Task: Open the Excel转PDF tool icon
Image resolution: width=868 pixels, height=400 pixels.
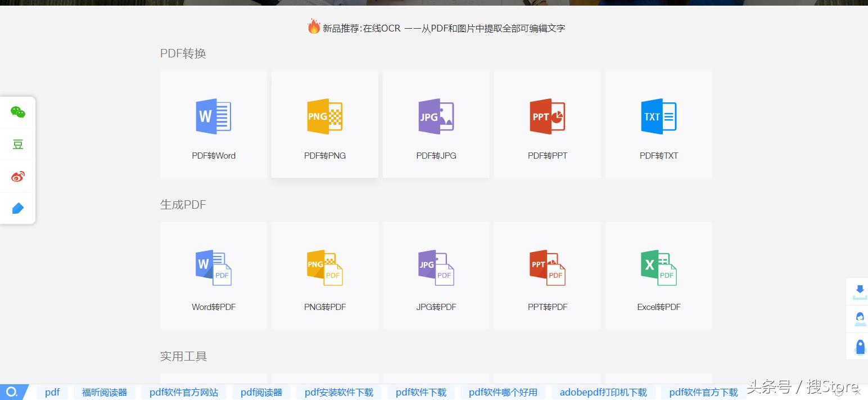Action: point(658,268)
